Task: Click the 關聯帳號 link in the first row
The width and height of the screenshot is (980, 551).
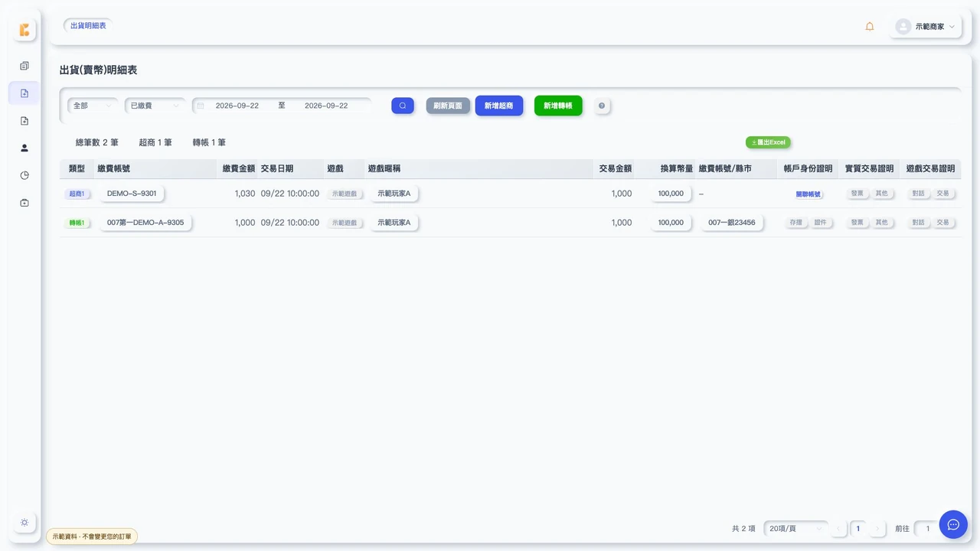Action: (808, 194)
